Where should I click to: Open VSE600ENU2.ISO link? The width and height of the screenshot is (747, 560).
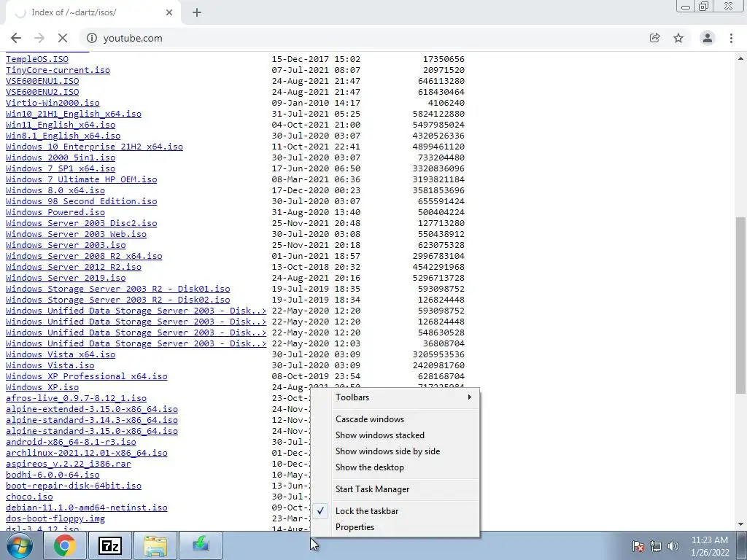42,92
